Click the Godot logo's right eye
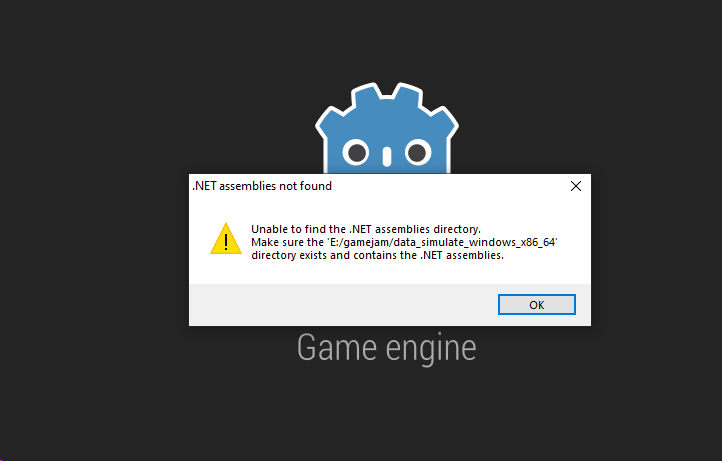 pyautogui.click(x=417, y=153)
